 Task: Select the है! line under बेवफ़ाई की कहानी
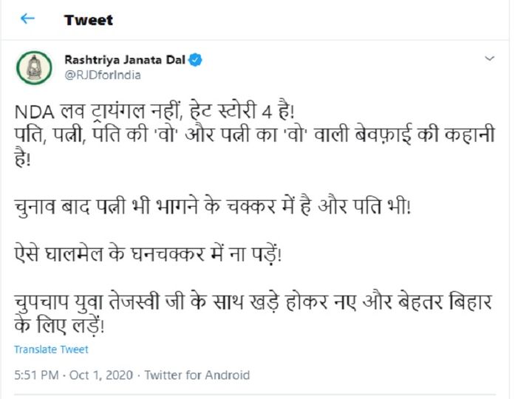[22, 159]
